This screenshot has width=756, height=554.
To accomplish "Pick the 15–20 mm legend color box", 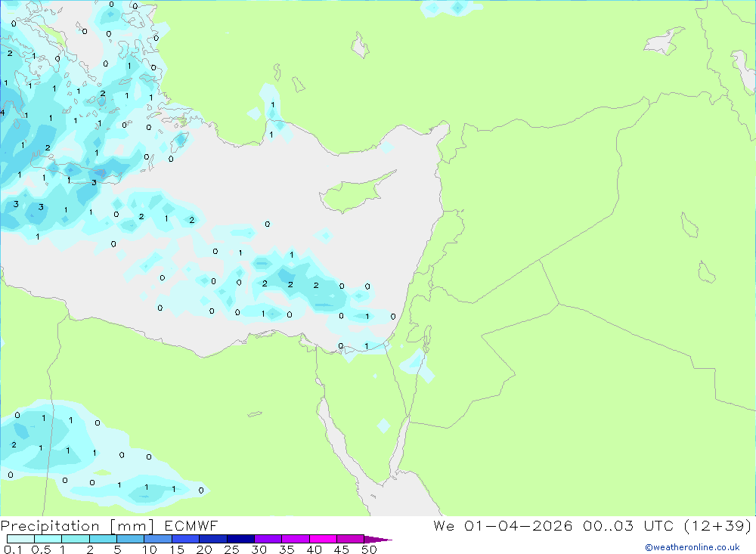I will 186,539.
